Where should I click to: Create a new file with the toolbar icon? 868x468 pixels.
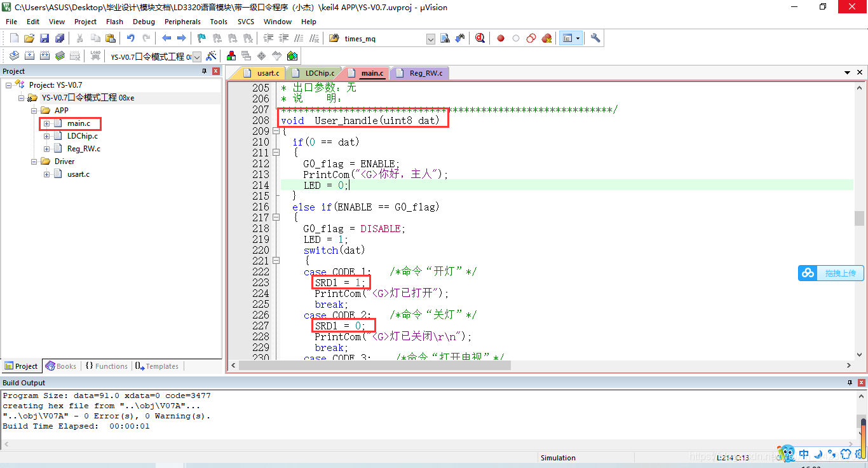point(14,38)
